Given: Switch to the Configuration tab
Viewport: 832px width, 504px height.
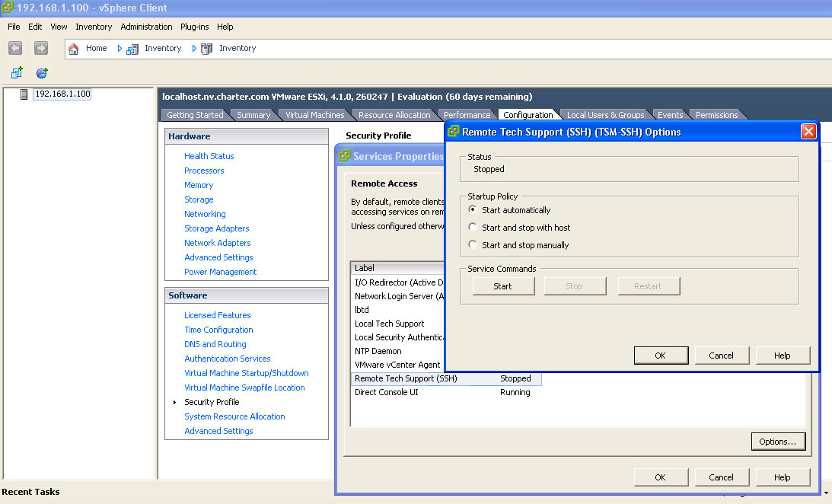Looking at the screenshot, I should tap(528, 115).
